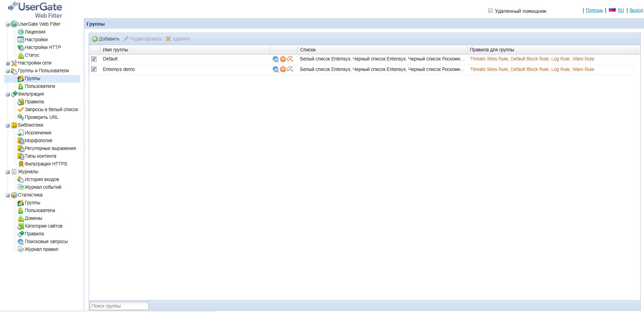Click the Russian flag icon in the header
Screen dimensions: 644x312
coord(612,10)
